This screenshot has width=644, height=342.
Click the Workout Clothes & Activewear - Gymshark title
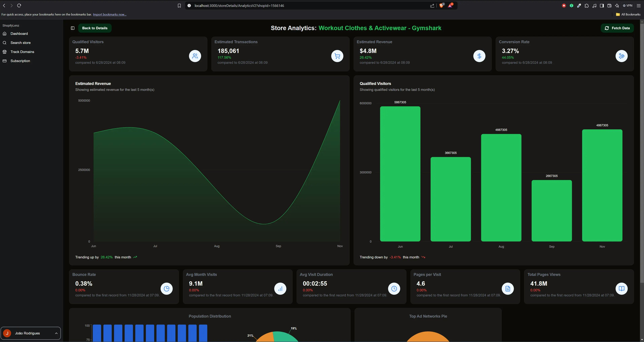(380, 28)
